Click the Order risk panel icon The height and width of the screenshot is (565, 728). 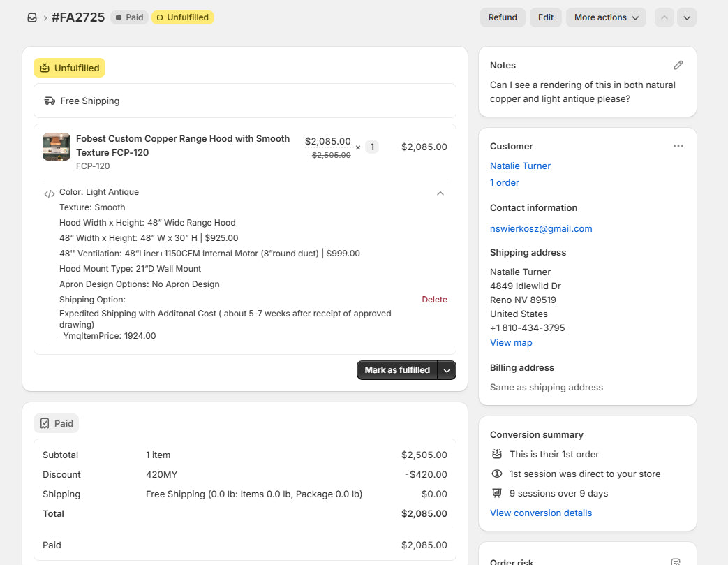(676, 562)
